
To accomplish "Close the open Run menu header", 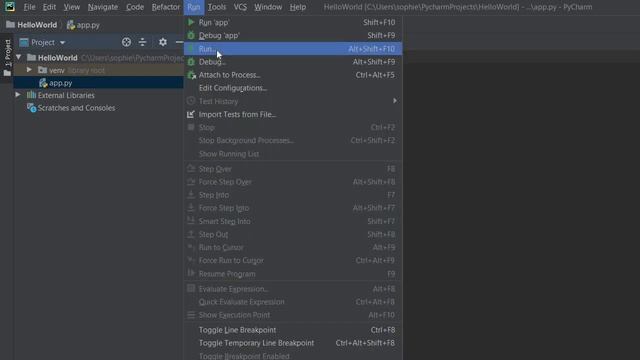I will [x=194, y=7].
